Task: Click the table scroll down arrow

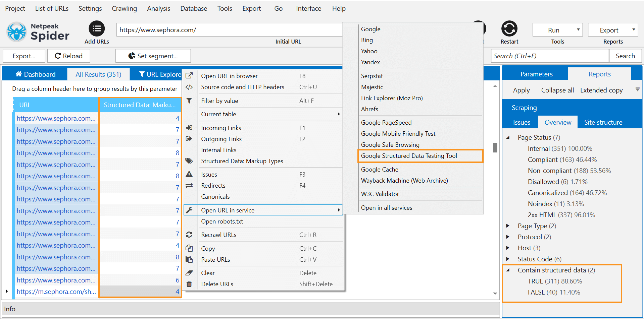Action: tap(495, 293)
